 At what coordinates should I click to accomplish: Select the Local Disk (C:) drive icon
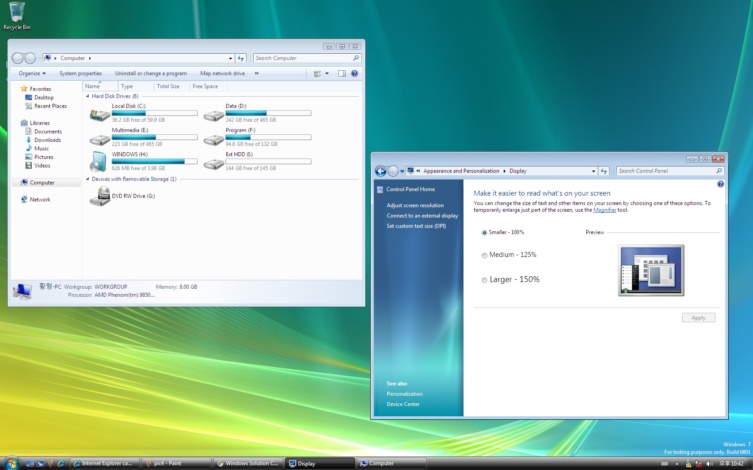click(99, 115)
